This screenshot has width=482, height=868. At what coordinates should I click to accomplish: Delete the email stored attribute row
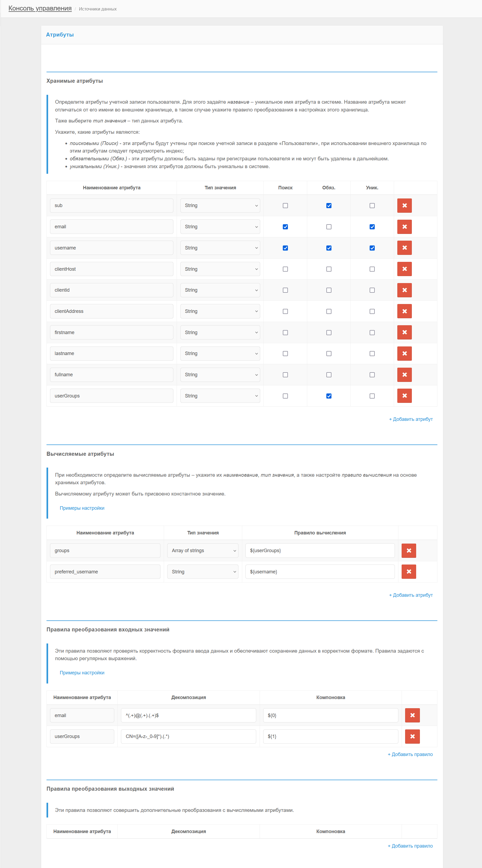pos(404,227)
